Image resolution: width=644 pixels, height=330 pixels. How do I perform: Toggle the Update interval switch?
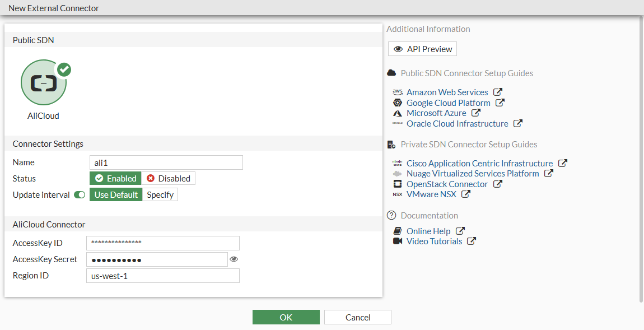click(x=80, y=195)
